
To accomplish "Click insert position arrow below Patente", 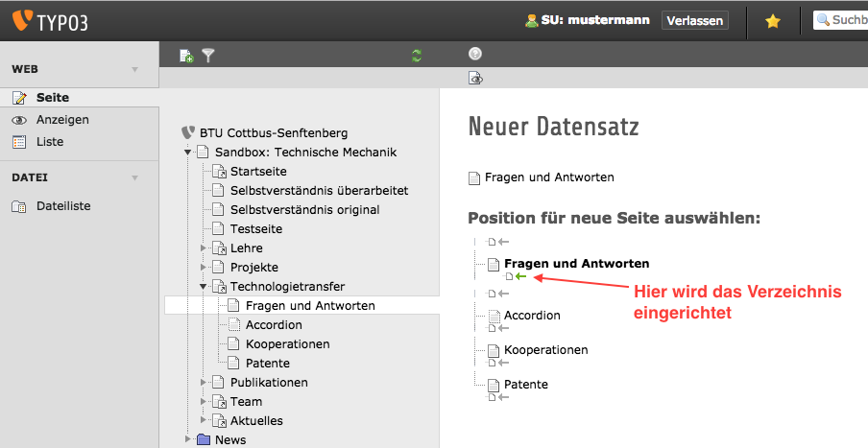I will tap(503, 398).
